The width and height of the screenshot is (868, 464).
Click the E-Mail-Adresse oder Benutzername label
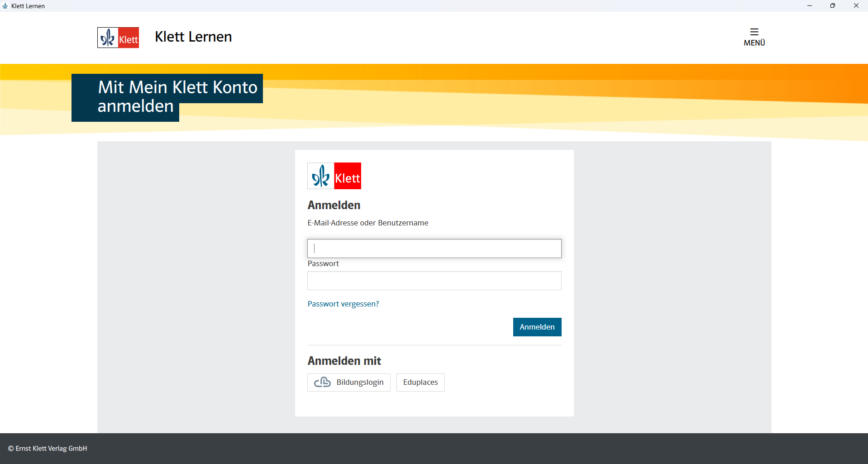click(367, 223)
